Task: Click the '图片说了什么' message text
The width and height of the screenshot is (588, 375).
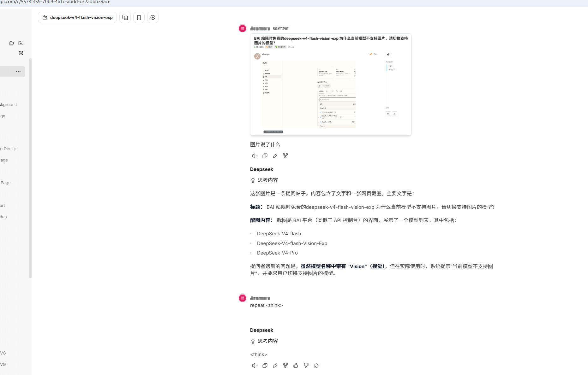Action: [x=265, y=144]
